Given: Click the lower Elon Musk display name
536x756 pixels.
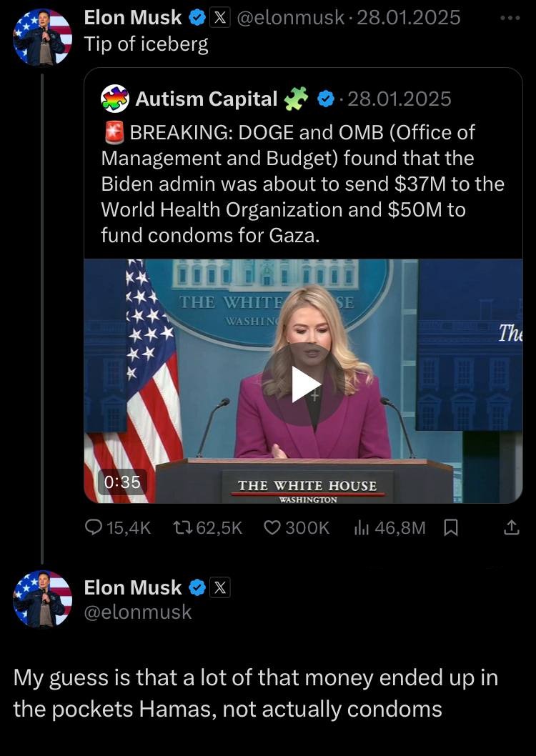Looking at the screenshot, I should tap(133, 587).
